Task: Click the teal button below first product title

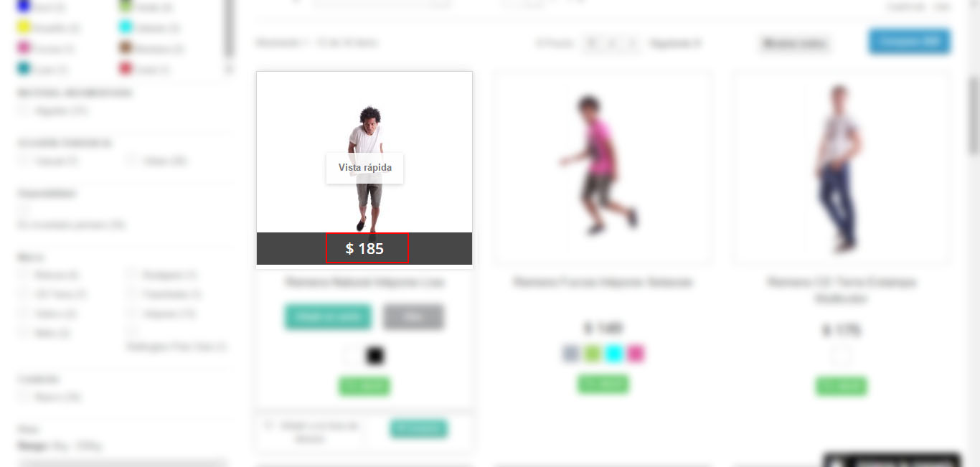Action: (329, 317)
